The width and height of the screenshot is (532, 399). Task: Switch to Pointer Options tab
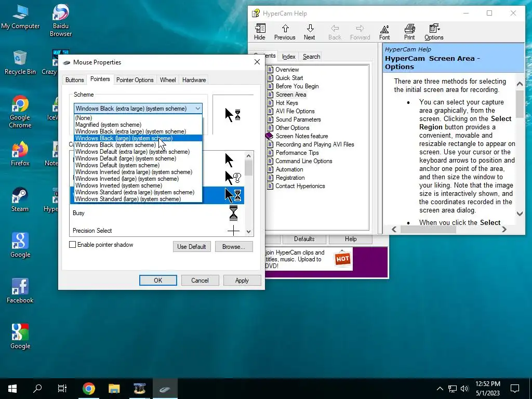tap(135, 80)
